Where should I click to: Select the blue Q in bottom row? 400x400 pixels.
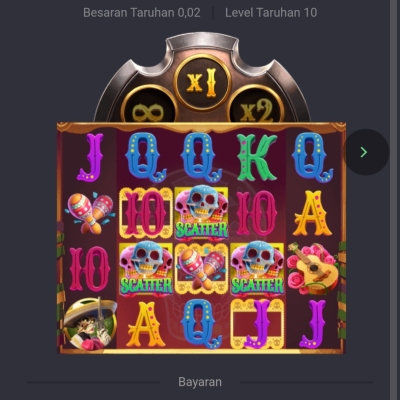[x=201, y=324]
